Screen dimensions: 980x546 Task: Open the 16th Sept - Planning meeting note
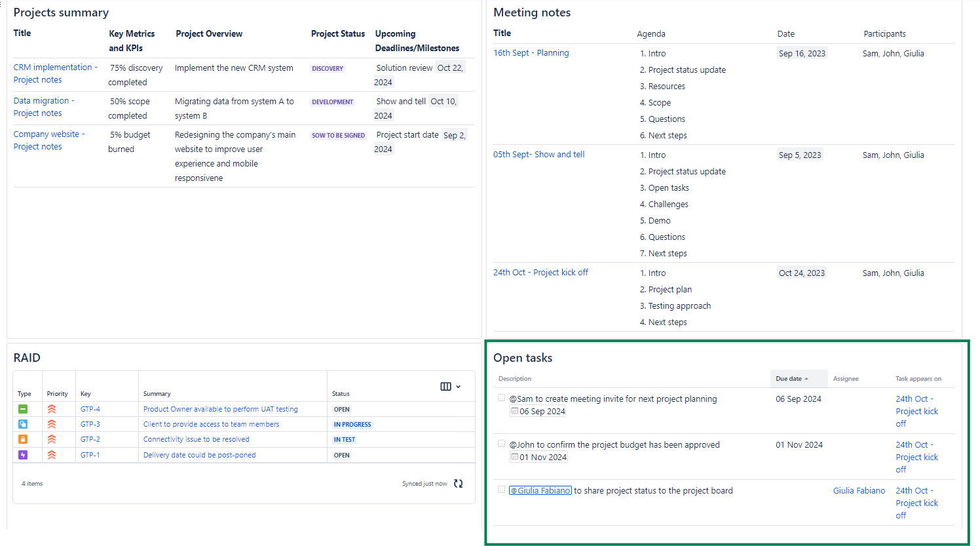[531, 53]
